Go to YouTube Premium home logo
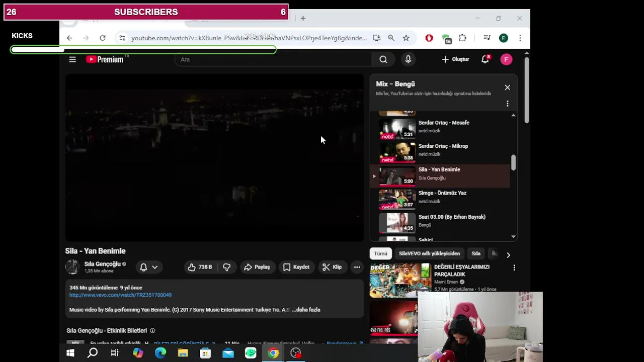 (105, 59)
